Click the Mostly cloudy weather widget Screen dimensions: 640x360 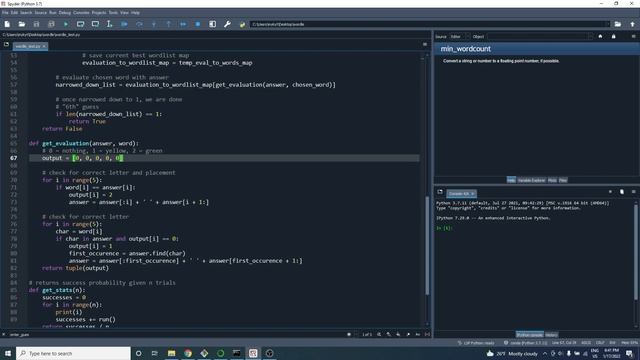[512, 353]
